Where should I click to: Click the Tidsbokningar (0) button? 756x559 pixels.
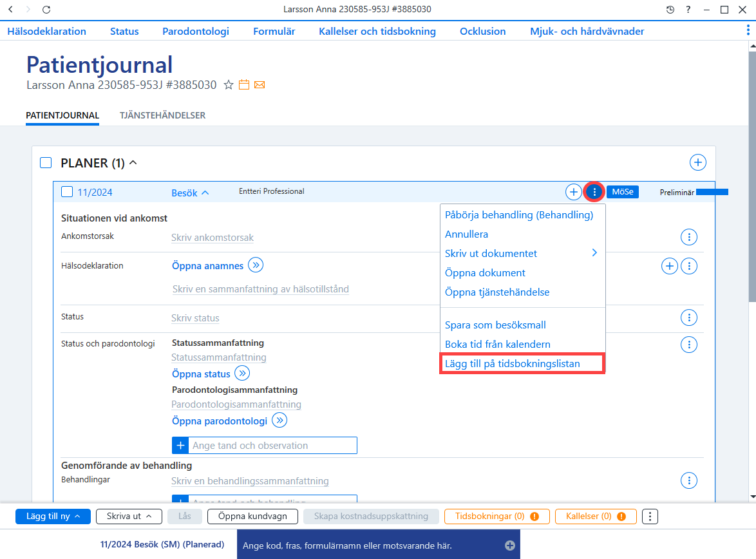pos(496,516)
